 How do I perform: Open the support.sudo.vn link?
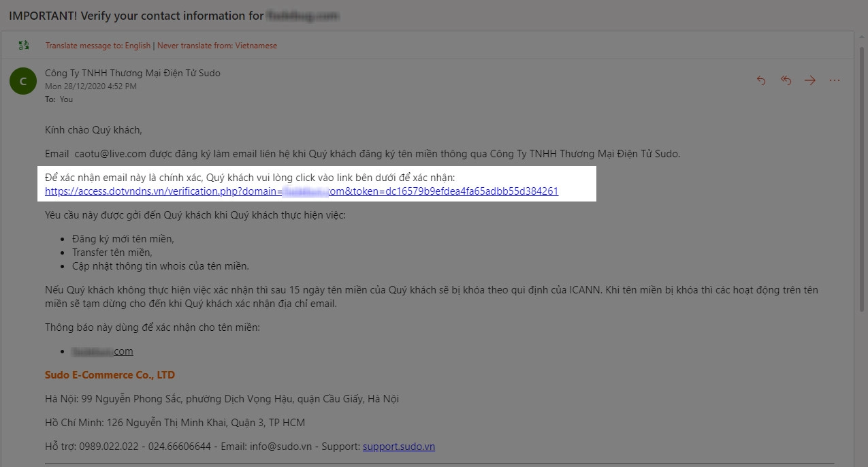(x=398, y=447)
